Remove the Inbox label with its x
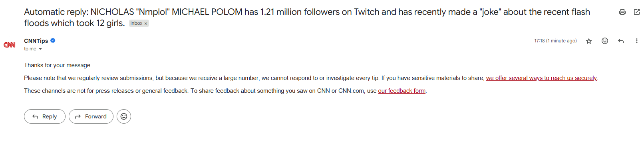644x152 pixels. 146,24
